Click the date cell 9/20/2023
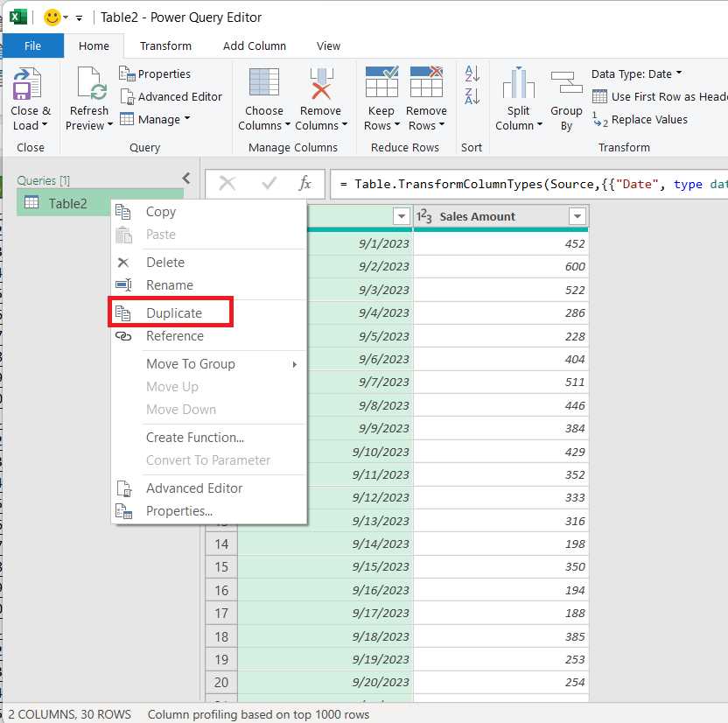Image resolution: width=728 pixels, height=723 pixels. [x=325, y=682]
